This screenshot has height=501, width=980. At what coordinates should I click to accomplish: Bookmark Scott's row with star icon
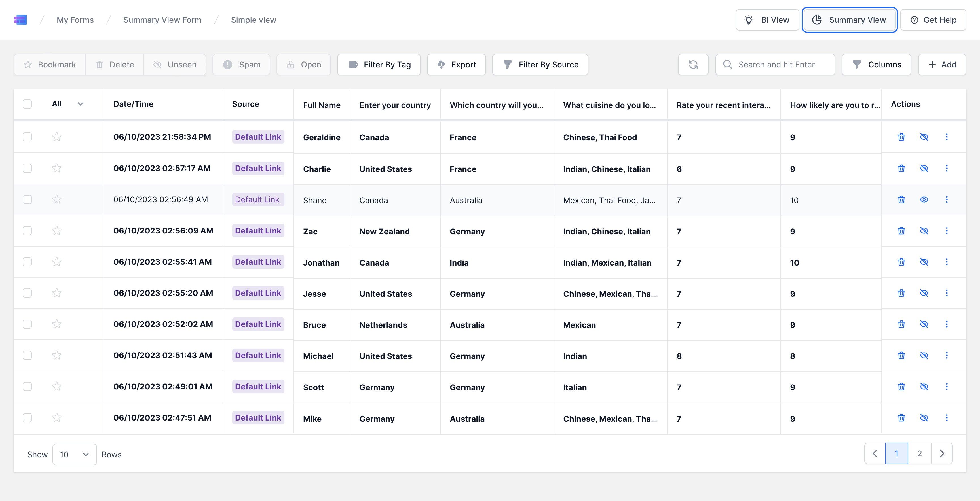[57, 386]
